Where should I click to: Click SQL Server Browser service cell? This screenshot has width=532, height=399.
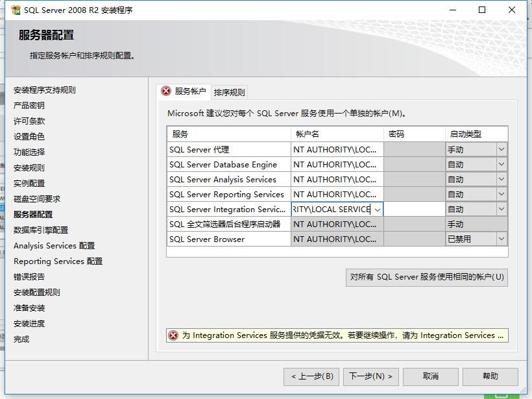[x=229, y=239]
